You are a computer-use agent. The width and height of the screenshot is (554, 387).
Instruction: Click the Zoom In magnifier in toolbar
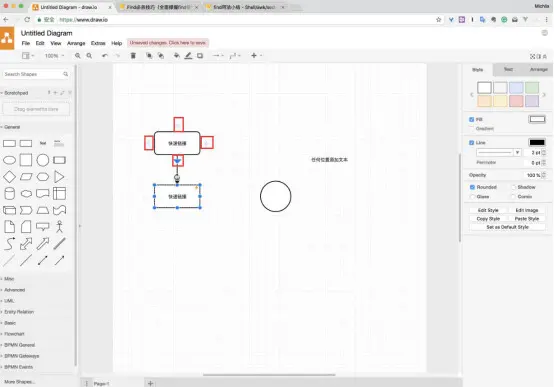(78, 56)
